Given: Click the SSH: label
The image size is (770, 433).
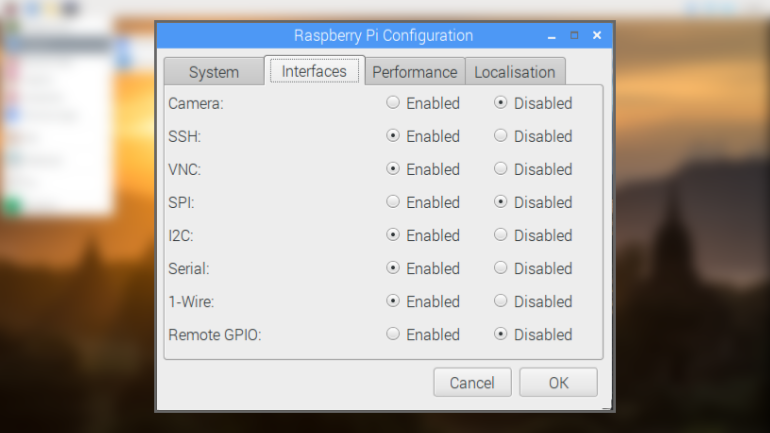Looking at the screenshot, I should point(185,136).
